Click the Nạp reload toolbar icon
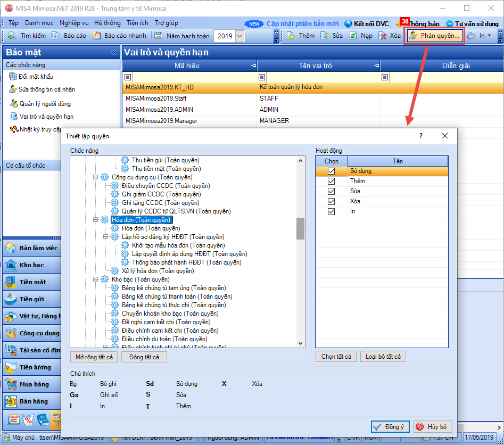The width and height of the screenshot is (504, 445). [353, 36]
